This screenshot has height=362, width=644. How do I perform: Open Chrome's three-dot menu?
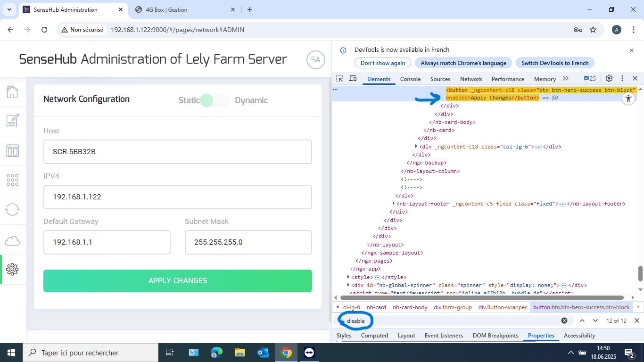(x=633, y=30)
